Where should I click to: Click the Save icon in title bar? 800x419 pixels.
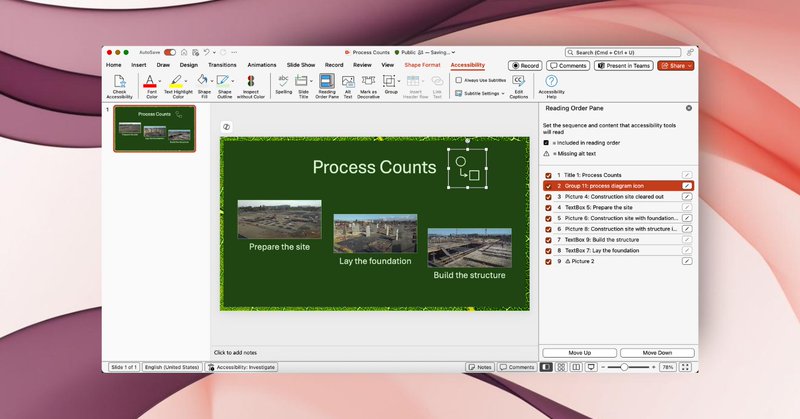pos(195,52)
